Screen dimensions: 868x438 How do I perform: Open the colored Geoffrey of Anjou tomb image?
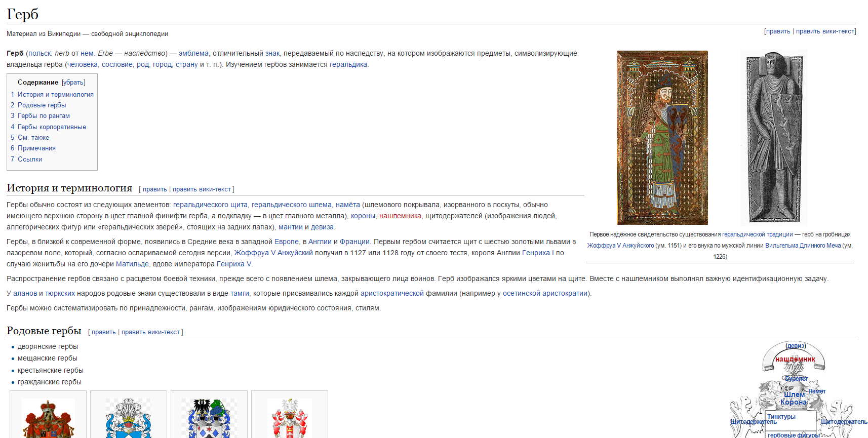(x=662, y=137)
